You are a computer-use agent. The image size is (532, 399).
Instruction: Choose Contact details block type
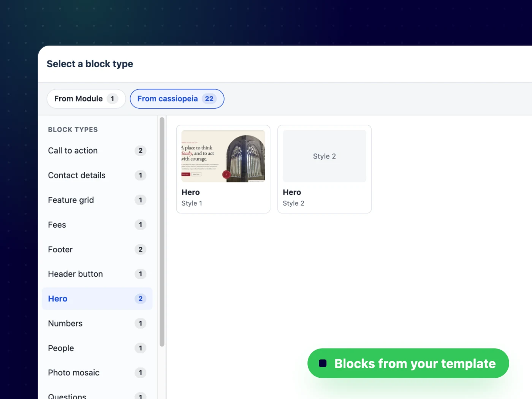[97, 176]
